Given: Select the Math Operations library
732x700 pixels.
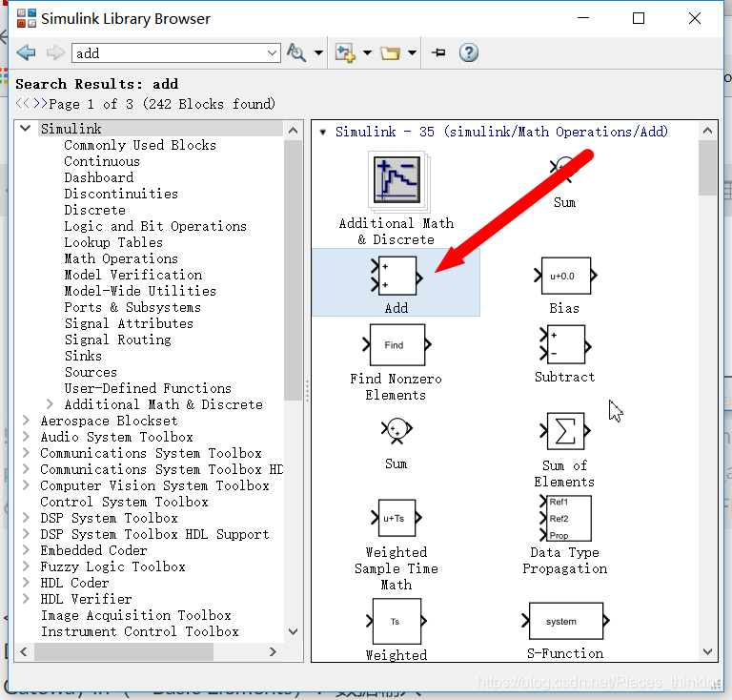Looking at the screenshot, I should click(121, 258).
